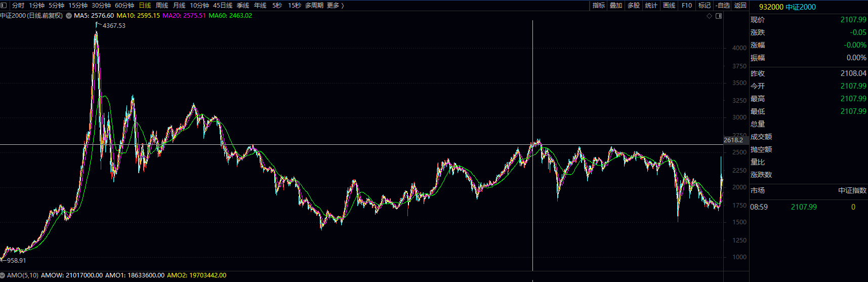The width and height of the screenshot is (868, 282).
Task: Switch to 分时 intraday view
Action: point(18,6)
